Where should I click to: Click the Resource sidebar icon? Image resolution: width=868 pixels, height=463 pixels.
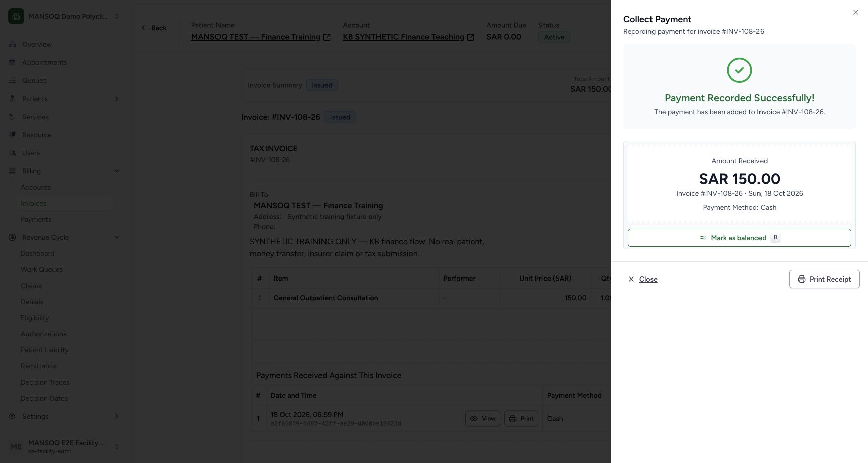12,135
